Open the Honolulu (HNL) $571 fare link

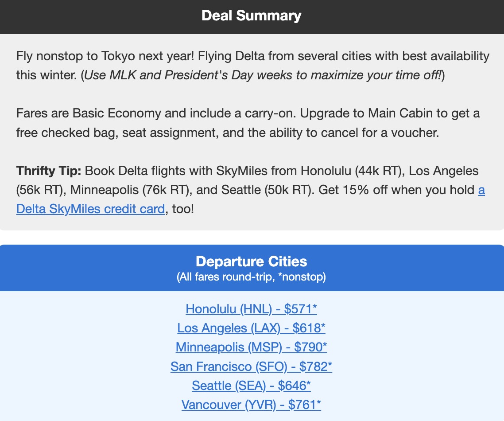pyautogui.click(x=251, y=309)
